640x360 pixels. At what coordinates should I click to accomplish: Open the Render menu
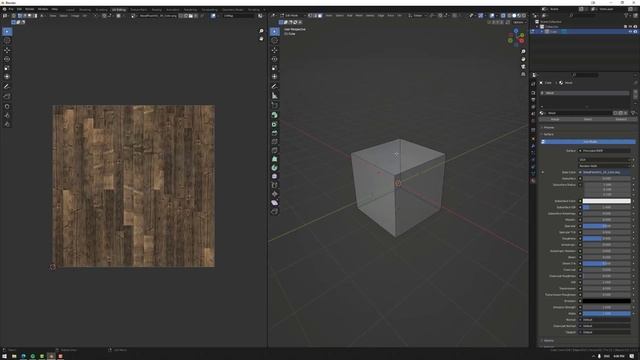tap(30, 9)
